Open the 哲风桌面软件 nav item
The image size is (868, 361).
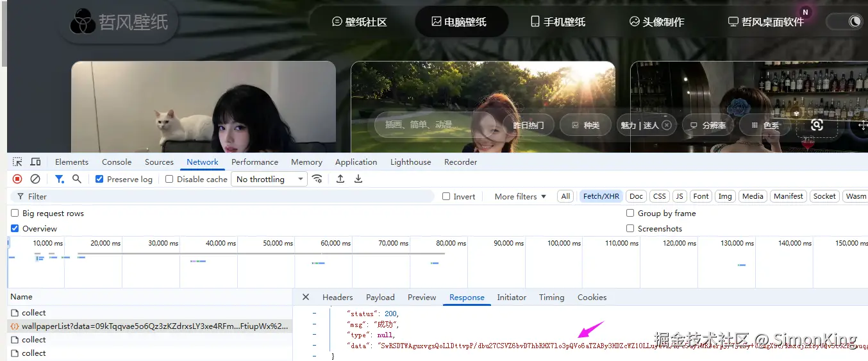[x=766, y=22]
